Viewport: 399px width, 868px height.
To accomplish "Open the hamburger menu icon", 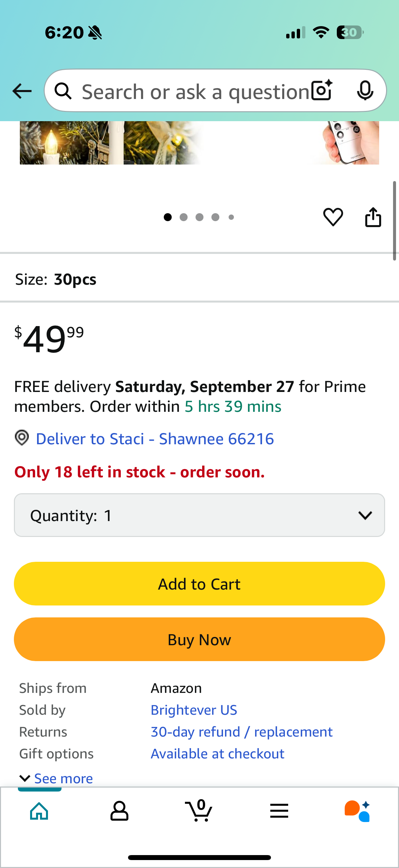I will click(x=279, y=811).
